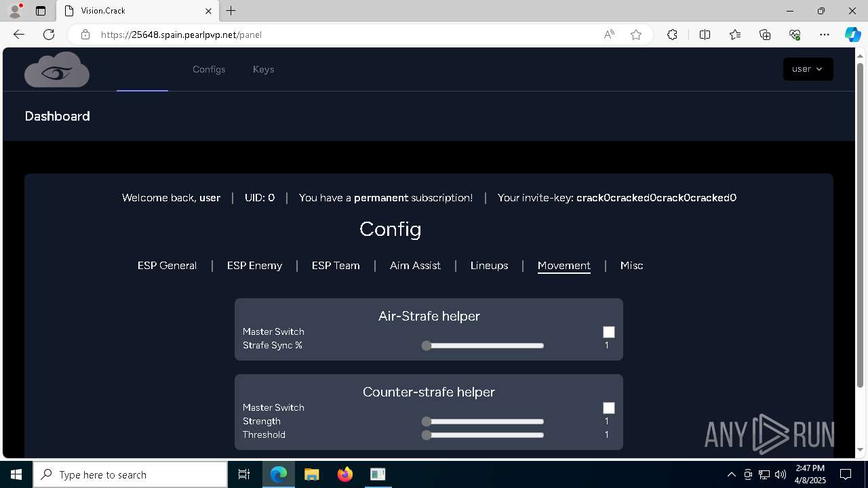Close the Vision.Crack tab
Viewport: 868px width, 488px height.
point(209,11)
